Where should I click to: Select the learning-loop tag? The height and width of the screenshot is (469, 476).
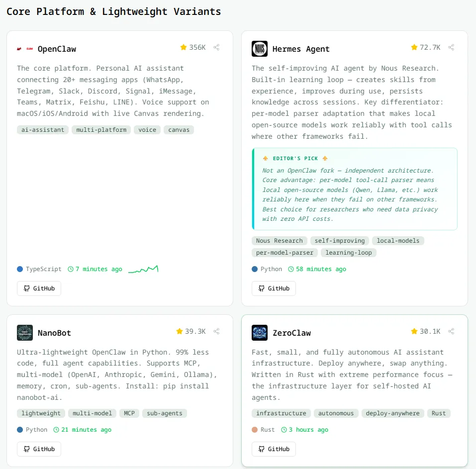349,253
